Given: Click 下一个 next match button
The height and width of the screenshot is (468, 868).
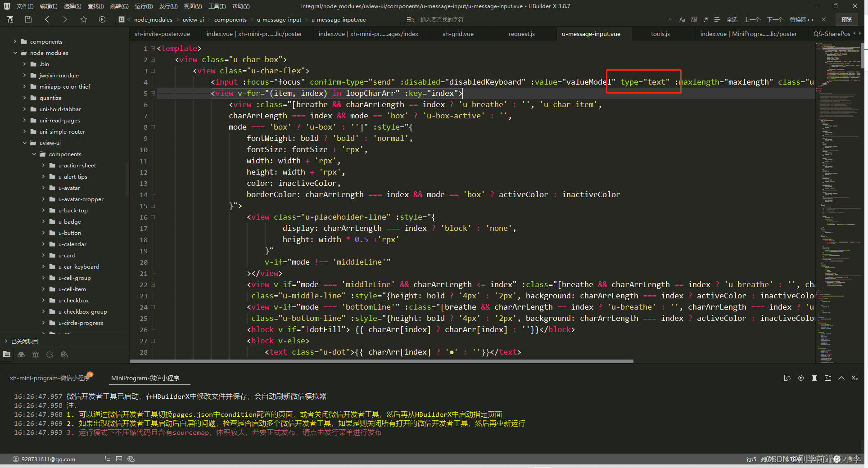Looking at the screenshot, I should tap(775, 19).
